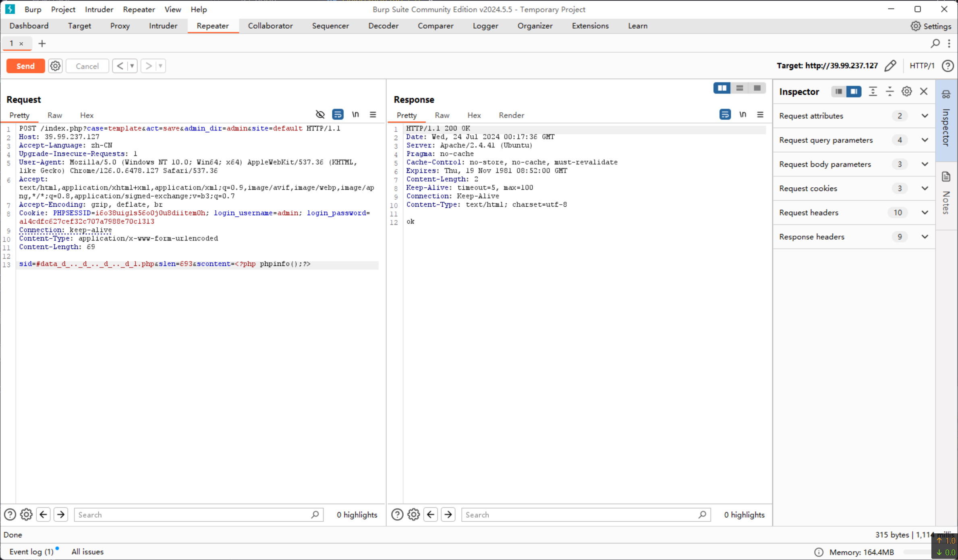Open Notes side panel tab
This screenshot has width=958, height=560.
point(946,195)
